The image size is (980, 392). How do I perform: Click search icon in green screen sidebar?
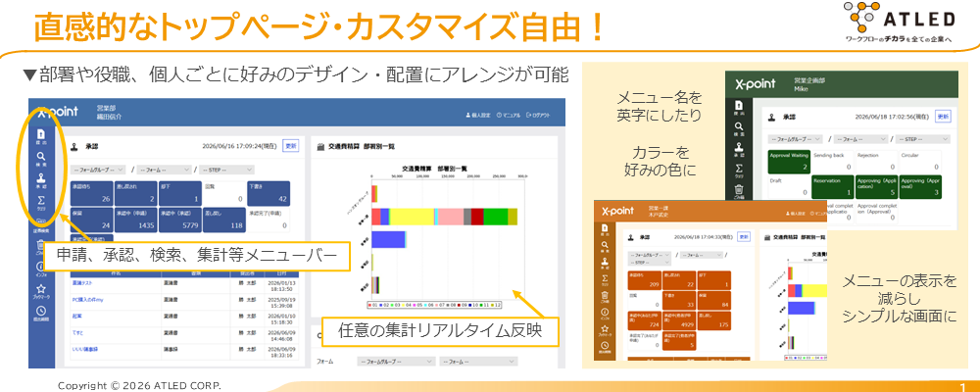point(738,129)
